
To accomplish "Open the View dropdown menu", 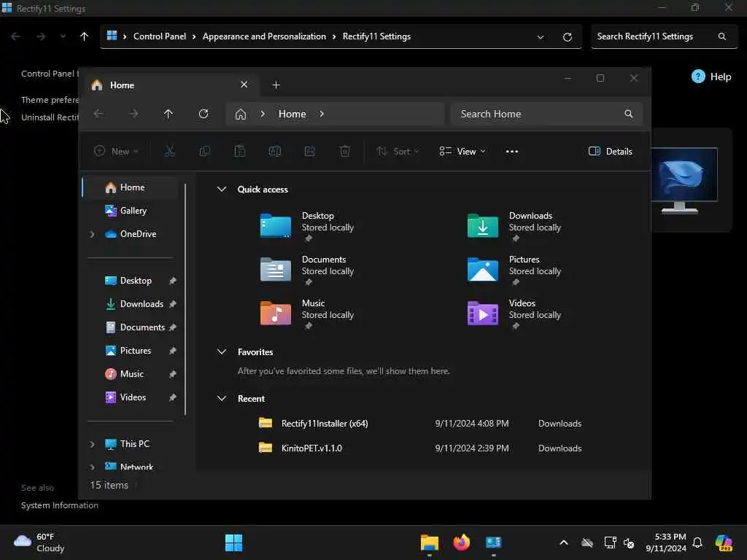I will coord(462,152).
